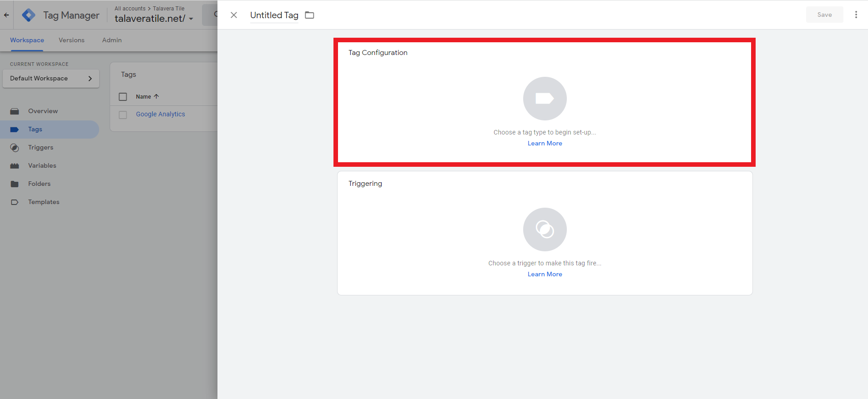Viewport: 868px width, 399px height.
Task: Open Variables in the left sidebar
Action: click(42, 165)
